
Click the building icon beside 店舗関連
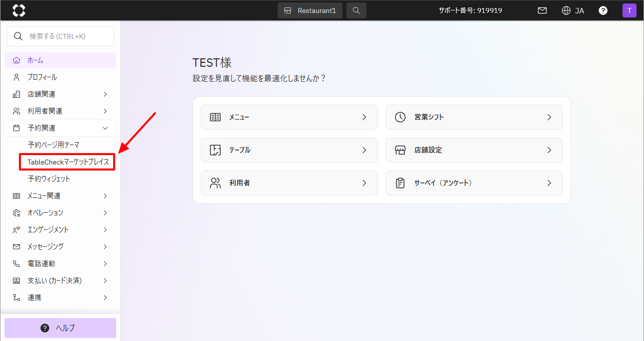[x=16, y=94]
